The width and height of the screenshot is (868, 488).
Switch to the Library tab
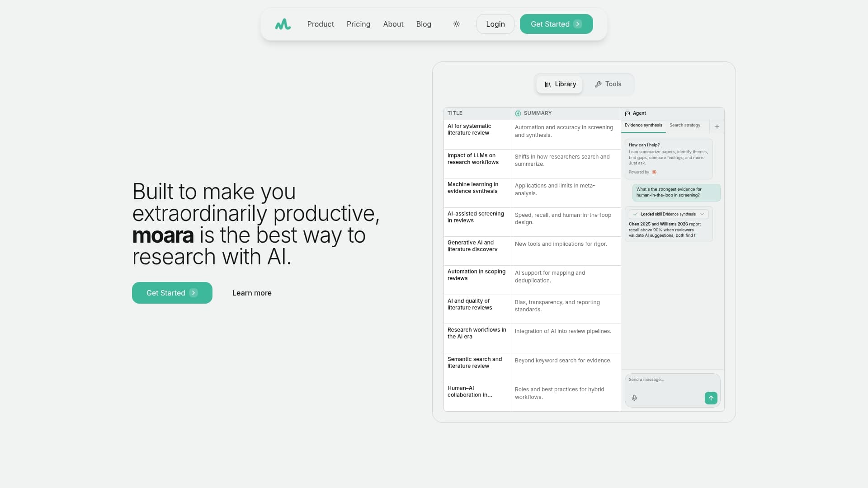pos(560,84)
